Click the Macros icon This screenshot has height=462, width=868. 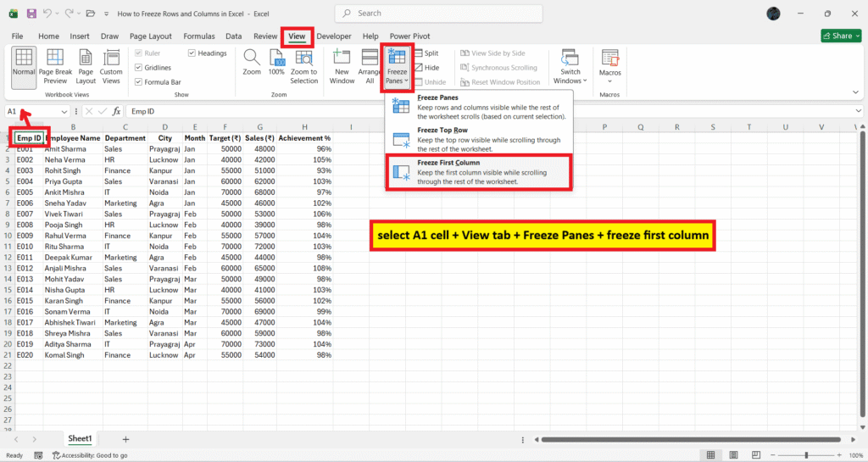(610, 58)
